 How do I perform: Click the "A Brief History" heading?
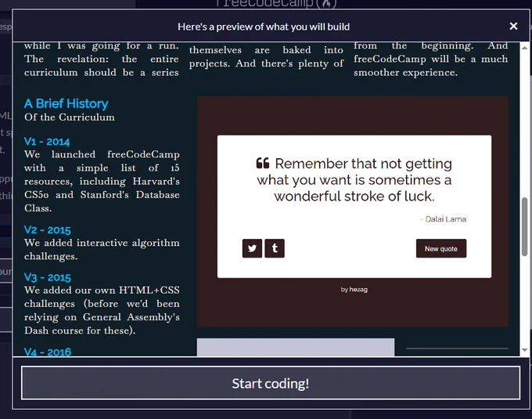[x=66, y=103]
